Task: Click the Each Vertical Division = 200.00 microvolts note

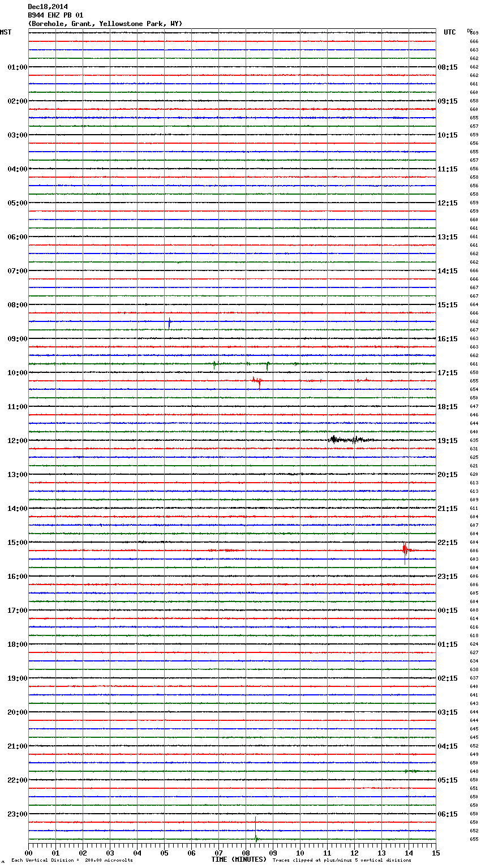Action: (72, 860)
